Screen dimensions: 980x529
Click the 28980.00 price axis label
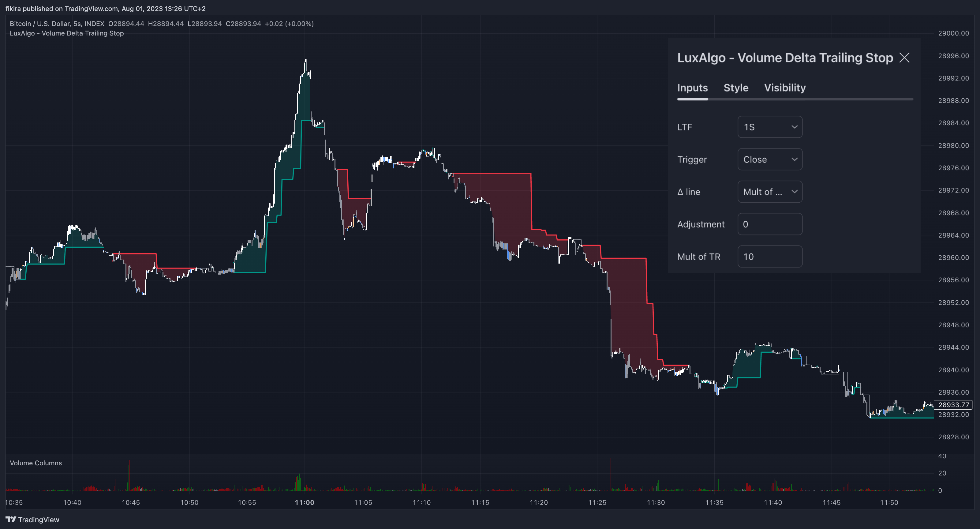click(953, 145)
